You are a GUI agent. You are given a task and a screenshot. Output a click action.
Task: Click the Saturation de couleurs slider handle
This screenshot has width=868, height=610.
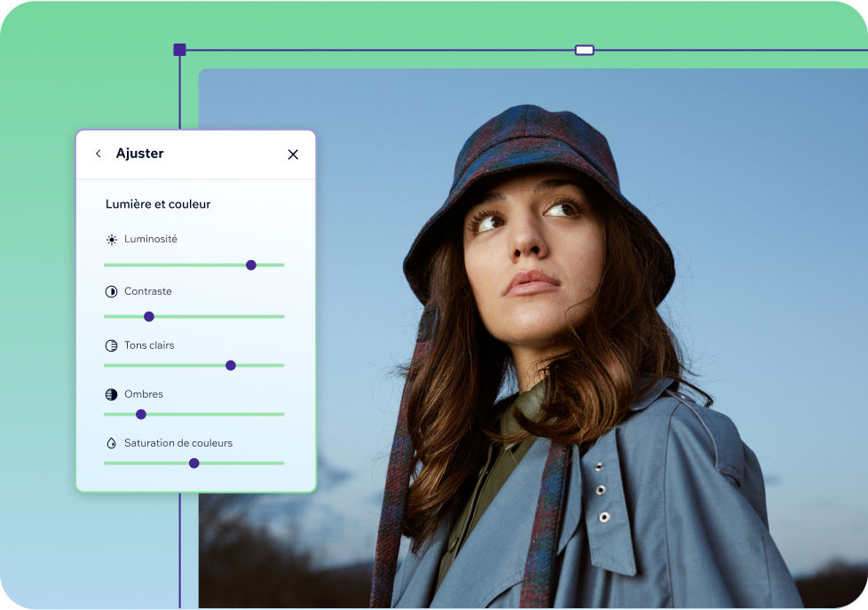point(193,463)
